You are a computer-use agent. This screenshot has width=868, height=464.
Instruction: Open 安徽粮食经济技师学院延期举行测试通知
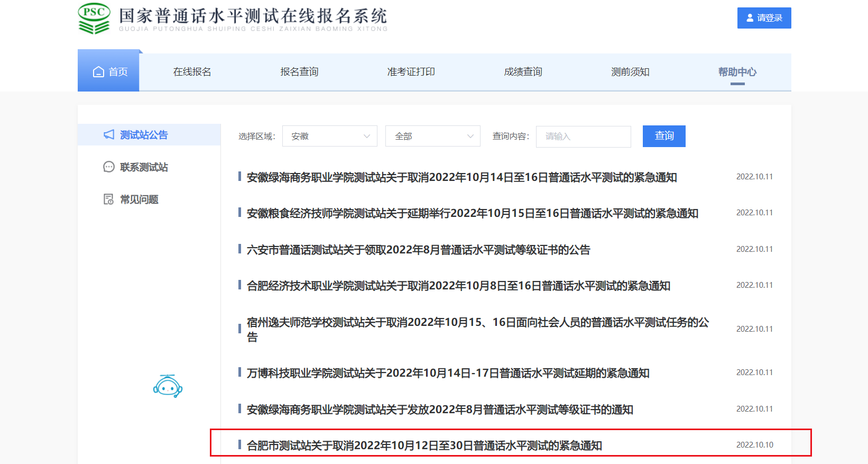[473, 213]
